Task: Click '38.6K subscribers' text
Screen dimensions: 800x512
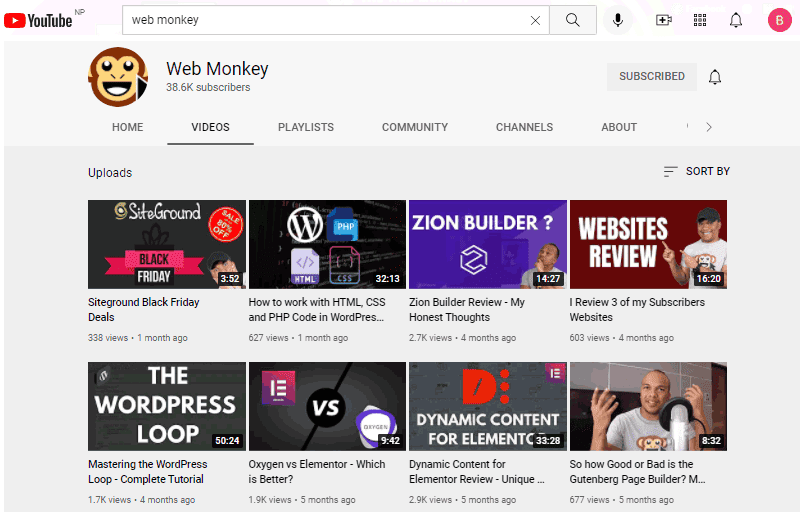Action: point(208,88)
